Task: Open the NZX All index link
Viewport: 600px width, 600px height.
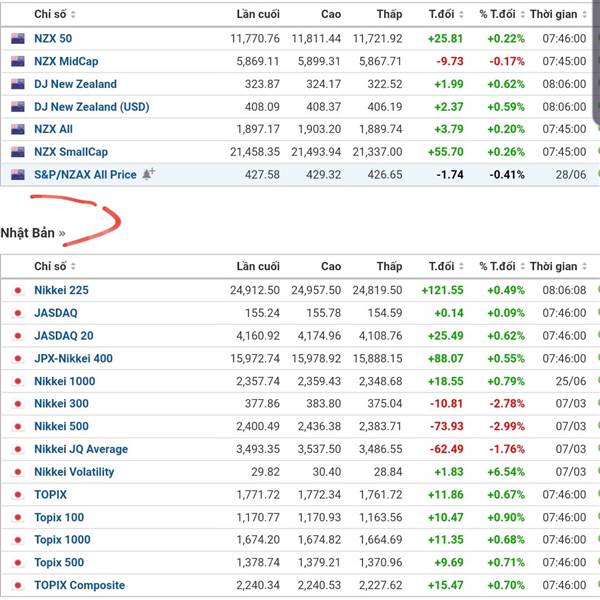Action: [x=53, y=129]
